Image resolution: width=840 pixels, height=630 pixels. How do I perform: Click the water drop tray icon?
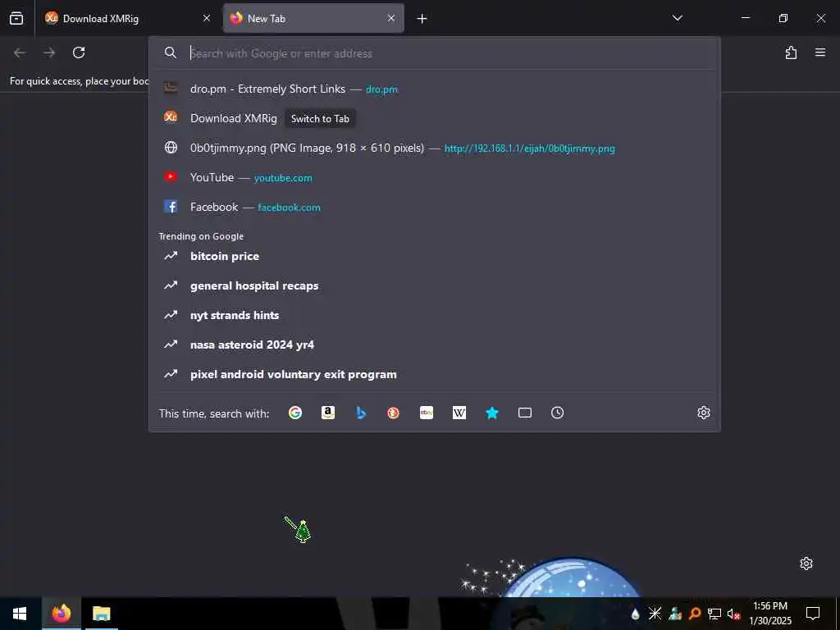[x=636, y=614]
